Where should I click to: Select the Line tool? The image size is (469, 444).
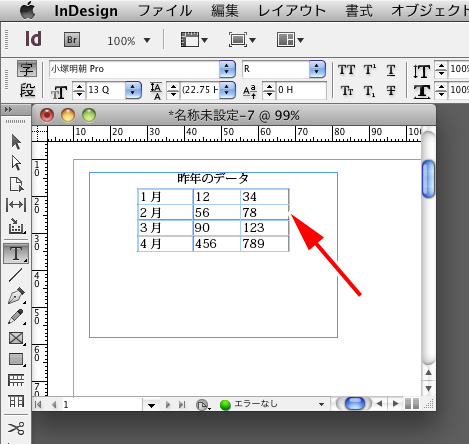click(16, 276)
